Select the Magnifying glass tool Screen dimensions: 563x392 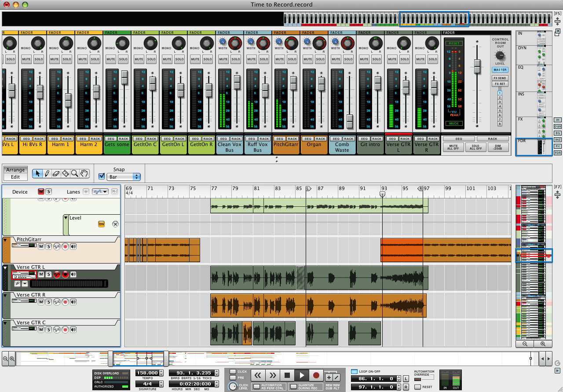pos(74,173)
